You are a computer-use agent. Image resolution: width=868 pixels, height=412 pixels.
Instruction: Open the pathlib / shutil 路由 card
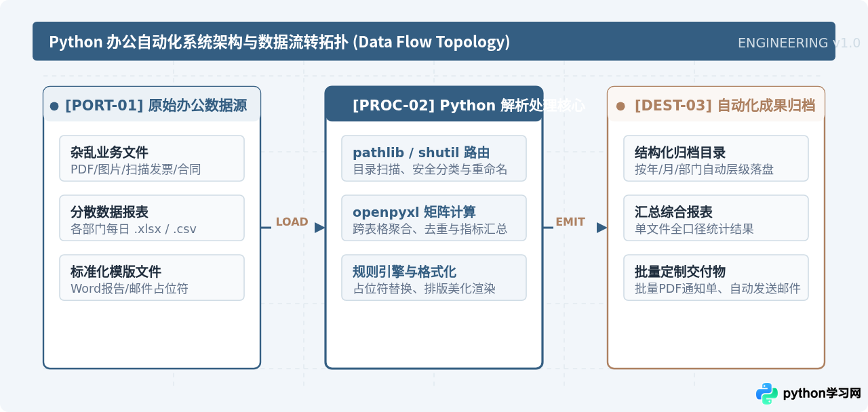pos(434,159)
